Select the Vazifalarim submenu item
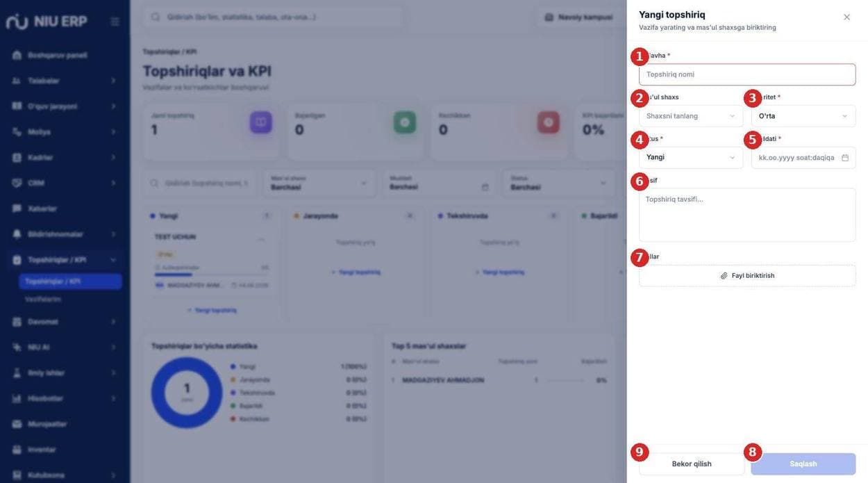Screen dimensions: 868x483 point(43,299)
